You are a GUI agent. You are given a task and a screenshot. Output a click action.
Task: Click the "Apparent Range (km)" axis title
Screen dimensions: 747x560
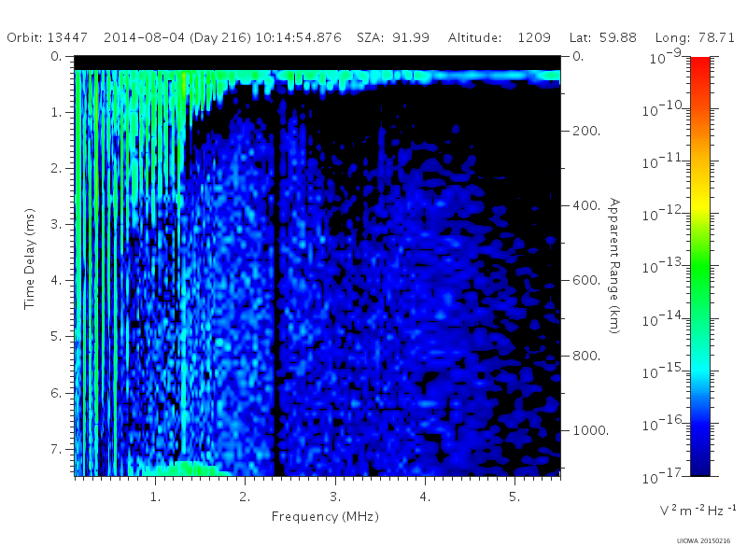[x=614, y=266]
